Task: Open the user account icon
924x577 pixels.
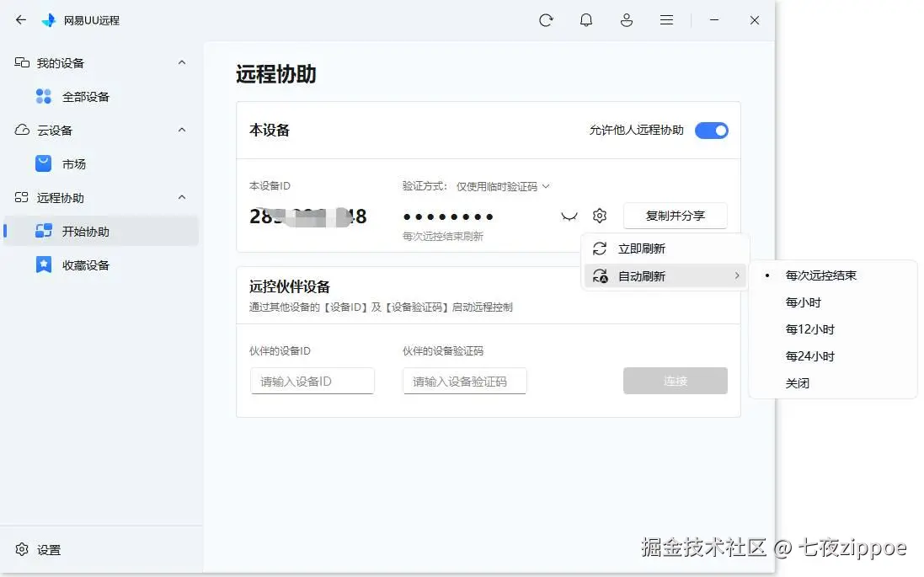Action: pos(627,20)
